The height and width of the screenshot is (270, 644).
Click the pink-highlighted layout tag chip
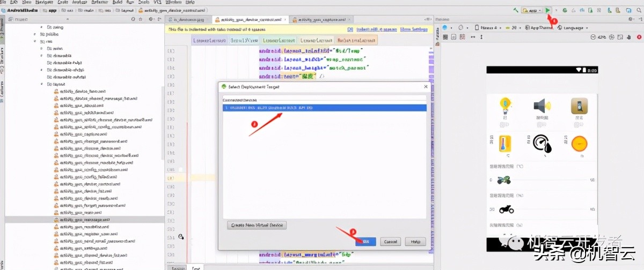(356, 40)
